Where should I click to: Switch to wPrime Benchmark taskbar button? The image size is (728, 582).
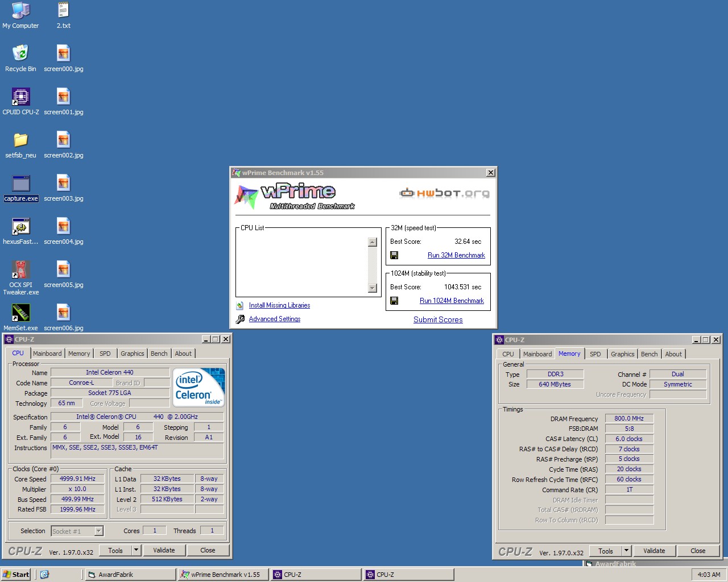pyautogui.click(x=223, y=575)
